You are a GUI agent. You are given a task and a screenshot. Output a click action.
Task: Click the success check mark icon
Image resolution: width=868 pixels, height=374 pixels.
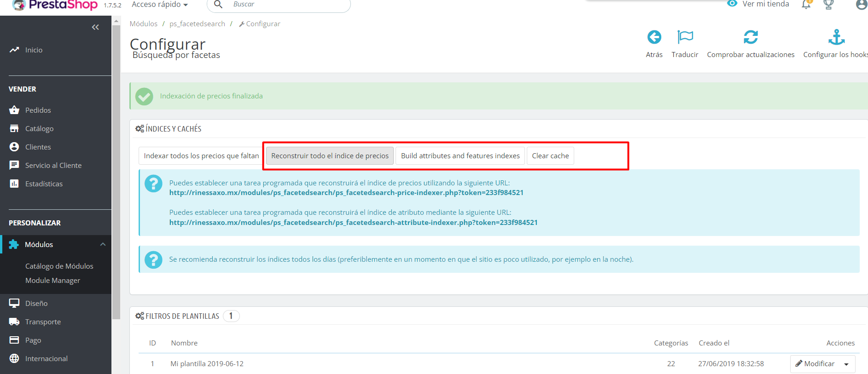point(144,96)
